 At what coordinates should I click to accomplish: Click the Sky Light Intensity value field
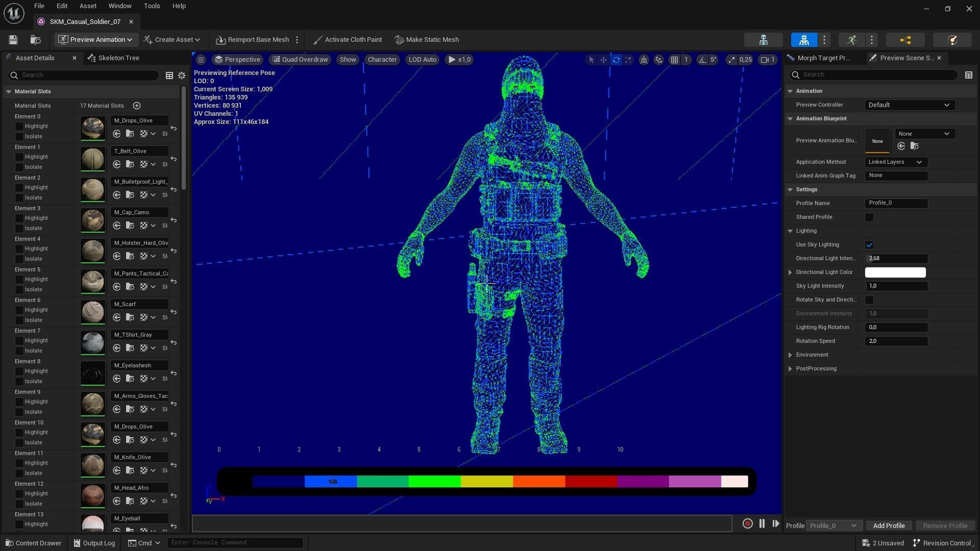(896, 286)
